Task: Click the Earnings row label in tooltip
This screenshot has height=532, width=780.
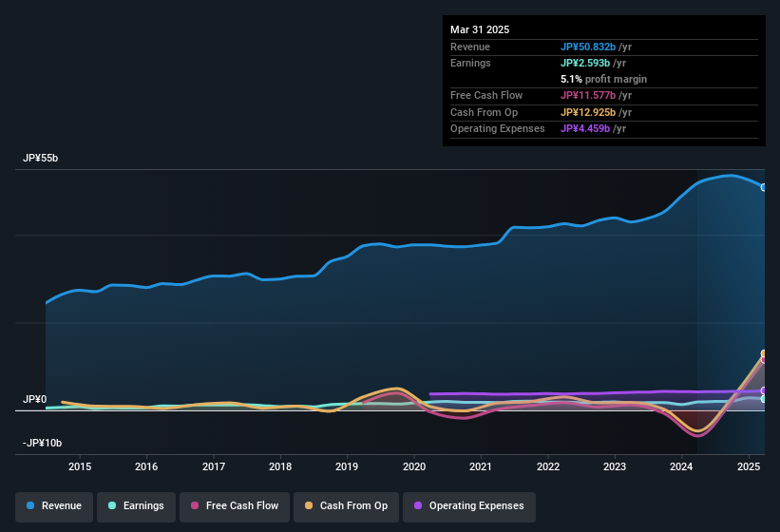Action: (470, 63)
